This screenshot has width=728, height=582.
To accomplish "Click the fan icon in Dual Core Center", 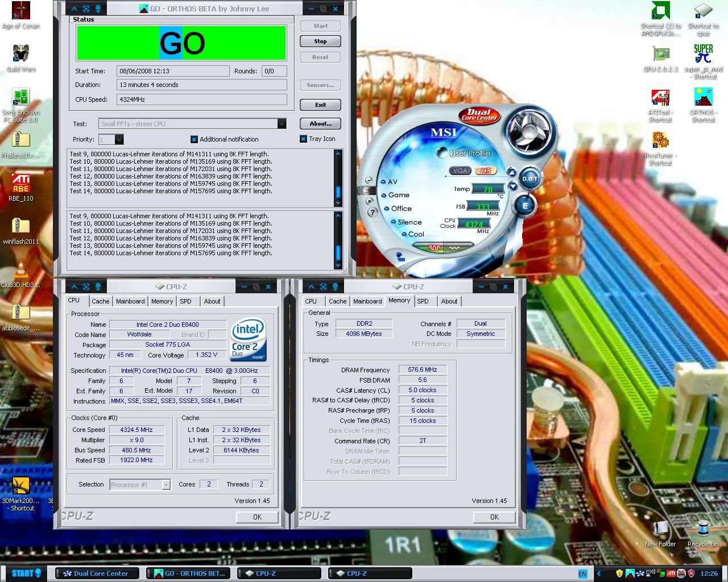I will [530, 131].
